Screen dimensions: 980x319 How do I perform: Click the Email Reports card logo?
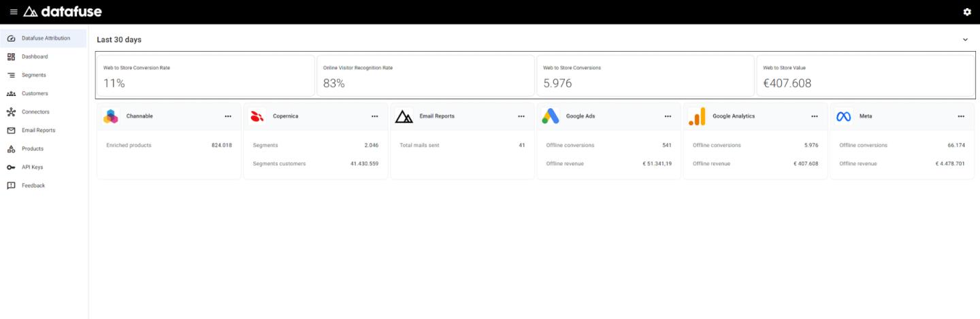tap(404, 116)
